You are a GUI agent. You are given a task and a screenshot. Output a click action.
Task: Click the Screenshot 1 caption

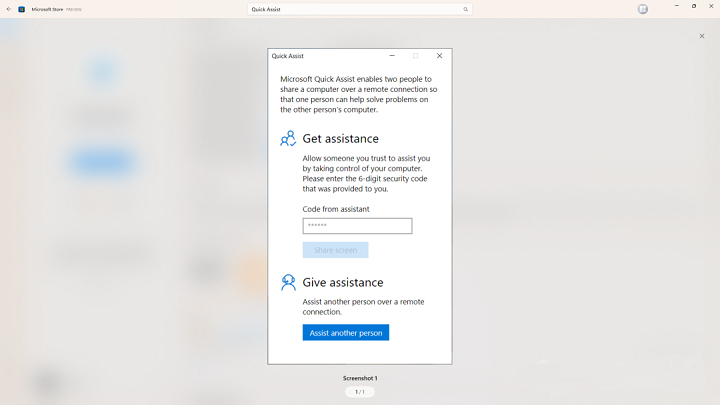click(360, 378)
